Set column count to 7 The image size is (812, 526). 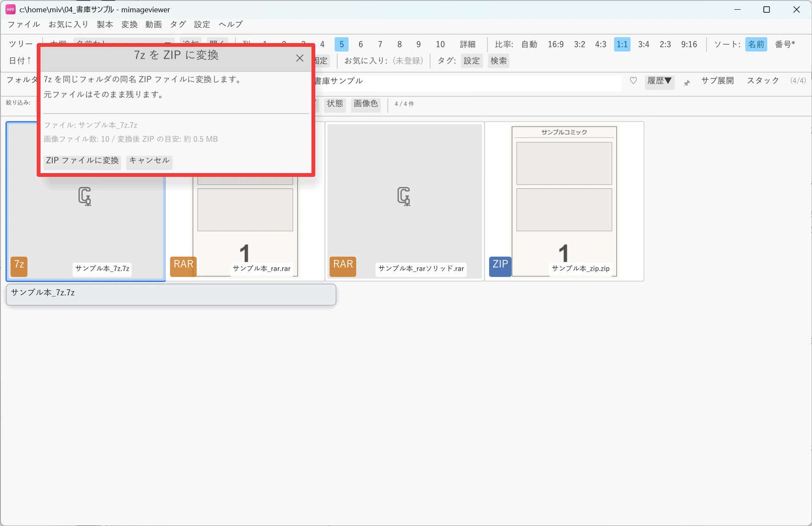pyautogui.click(x=380, y=44)
